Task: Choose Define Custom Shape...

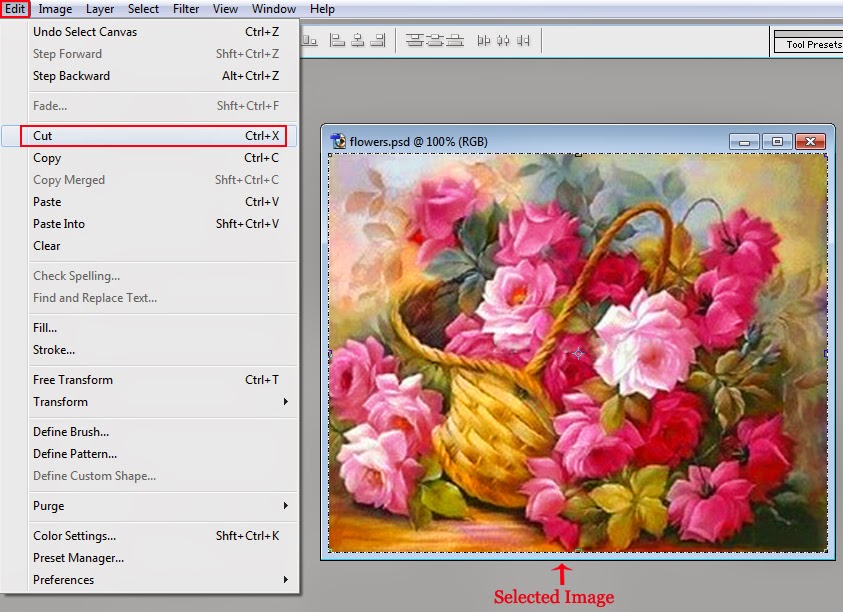Action: tap(156, 476)
